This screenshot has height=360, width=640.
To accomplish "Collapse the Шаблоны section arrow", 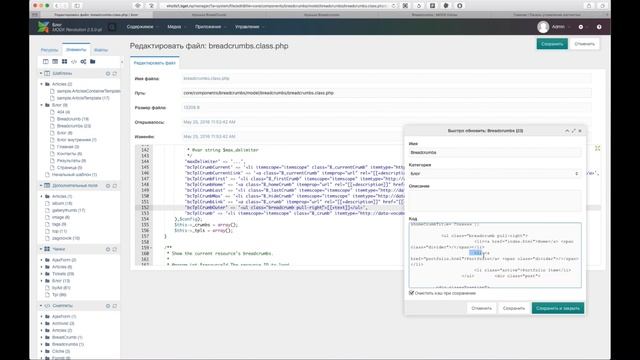I will click(41, 73).
